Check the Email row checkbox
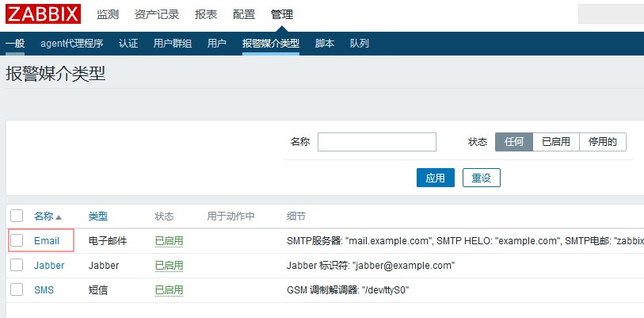 click(17, 240)
